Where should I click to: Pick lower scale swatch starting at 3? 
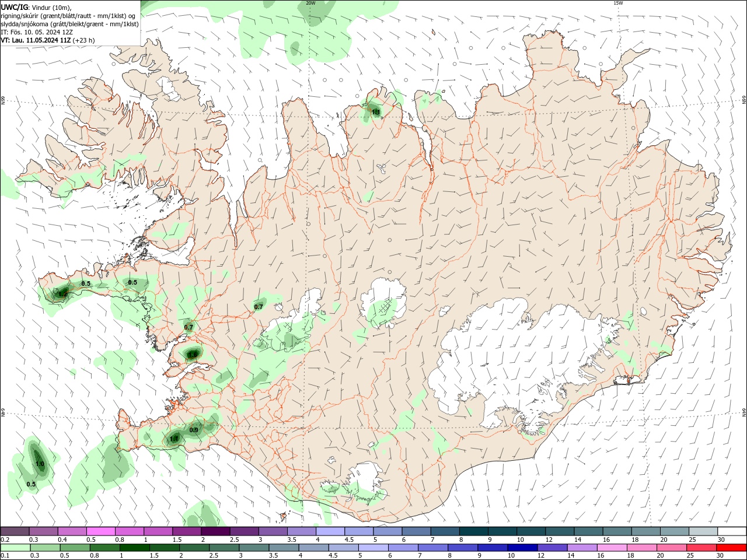pyautogui.click(x=254, y=548)
